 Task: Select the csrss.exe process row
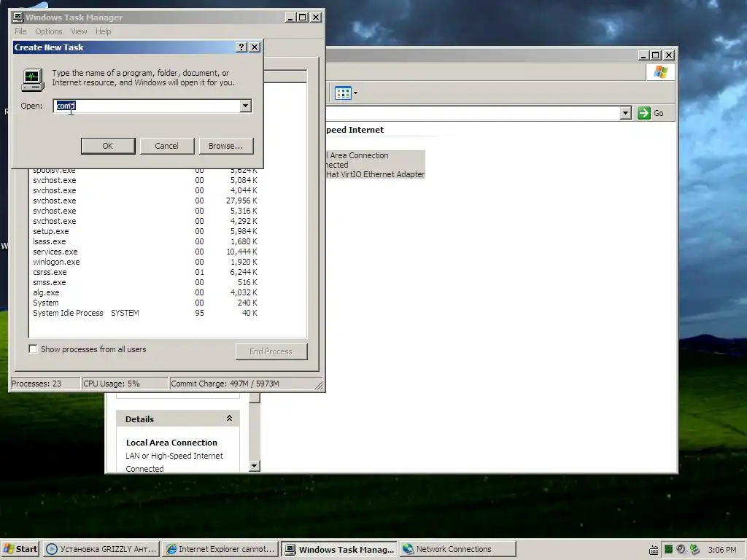click(145, 273)
